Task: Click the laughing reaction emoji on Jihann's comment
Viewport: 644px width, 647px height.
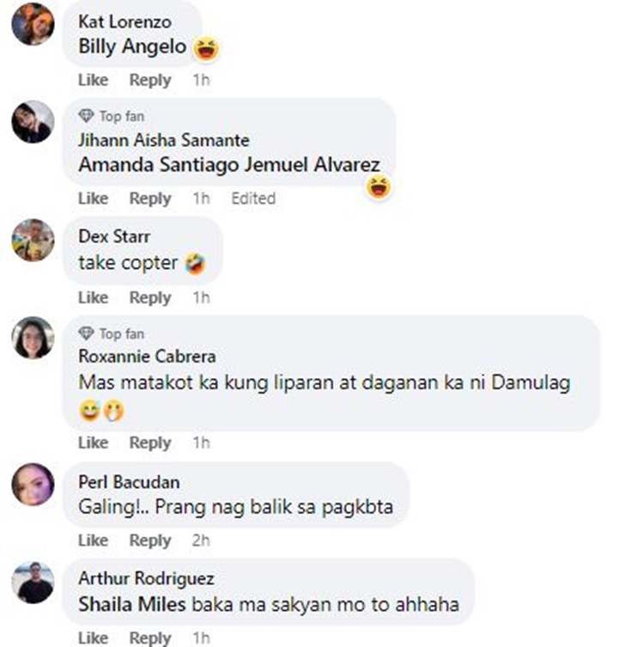Action: (x=379, y=186)
